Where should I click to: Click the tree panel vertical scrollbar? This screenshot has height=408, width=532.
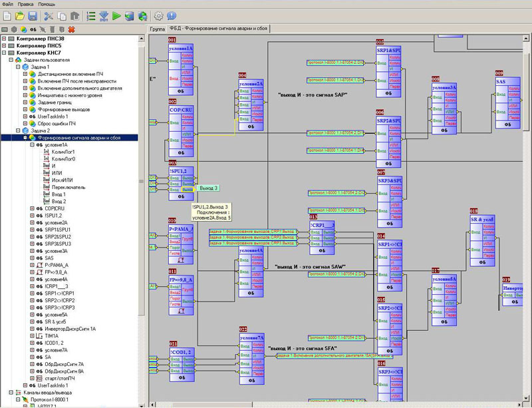pos(141,181)
